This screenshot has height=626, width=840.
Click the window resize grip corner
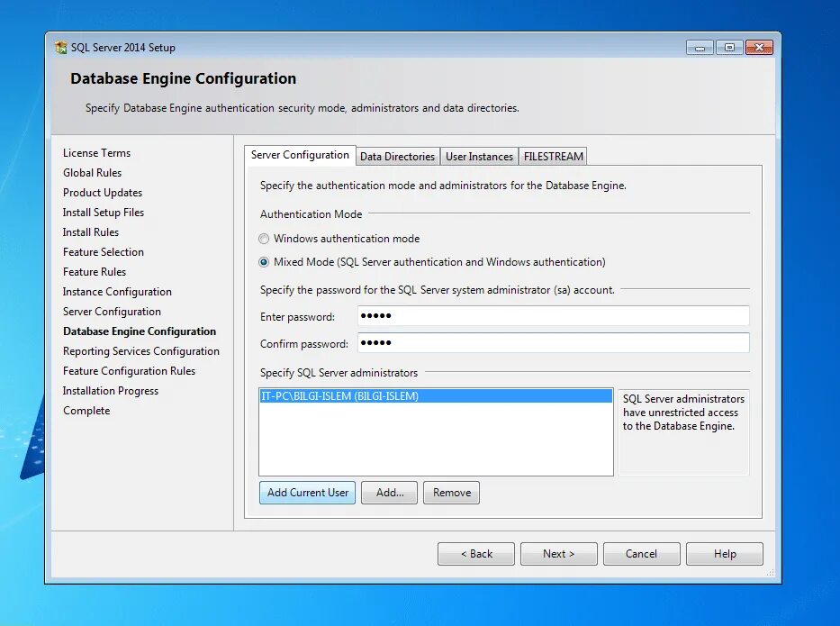click(771, 573)
